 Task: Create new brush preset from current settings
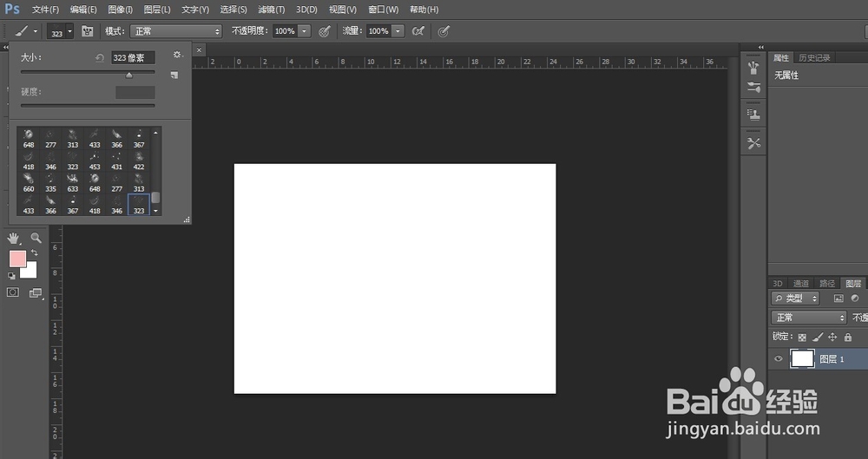(174, 75)
